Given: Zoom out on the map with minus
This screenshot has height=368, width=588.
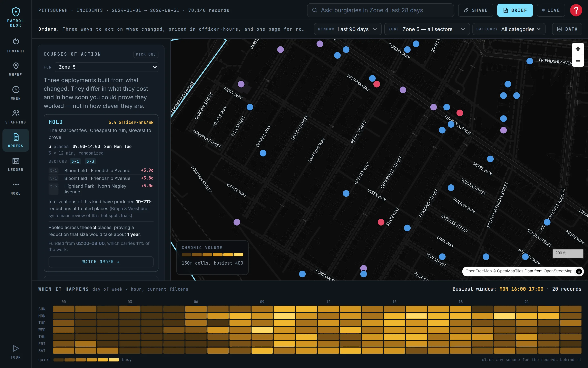Looking at the screenshot, I should click(578, 61).
